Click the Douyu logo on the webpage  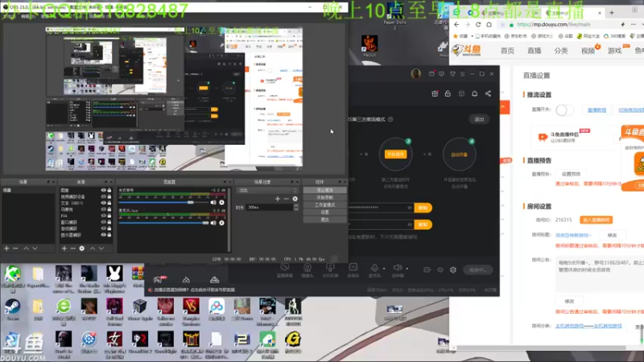click(467, 51)
